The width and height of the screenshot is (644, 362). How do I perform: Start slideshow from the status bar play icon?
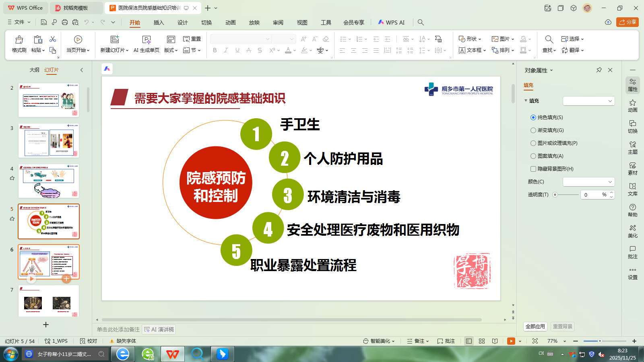click(x=510, y=341)
